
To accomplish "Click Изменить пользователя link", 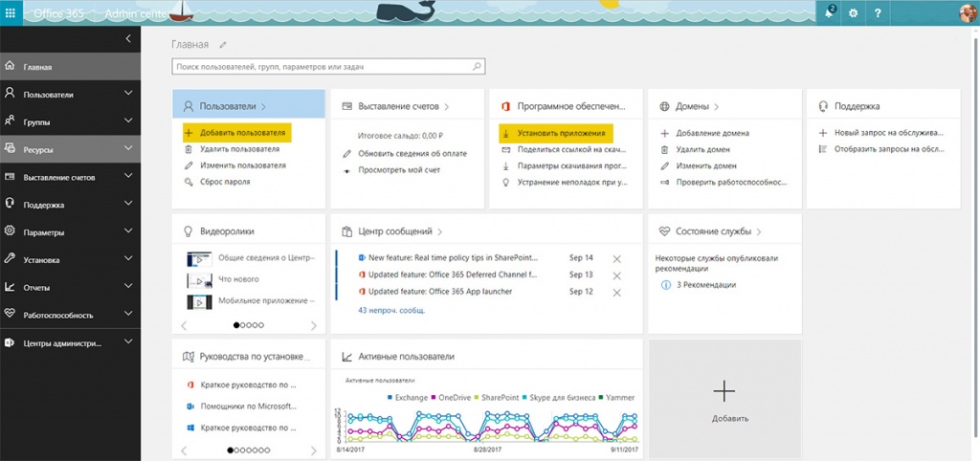I will [x=243, y=165].
